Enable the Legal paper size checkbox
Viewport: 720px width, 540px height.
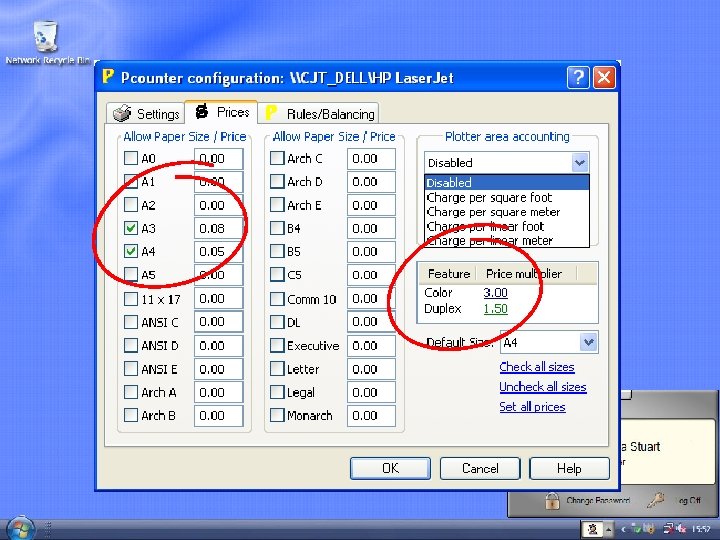coord(277,392)
